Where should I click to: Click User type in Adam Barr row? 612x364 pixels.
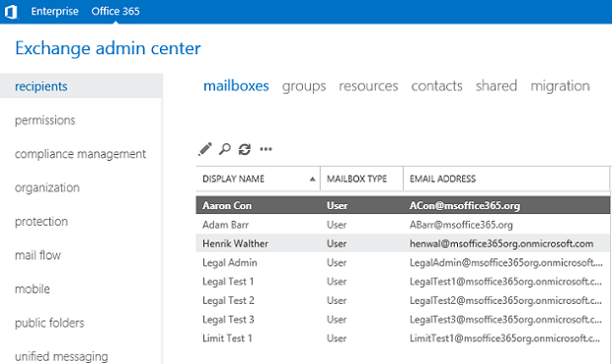coord(337,225)
